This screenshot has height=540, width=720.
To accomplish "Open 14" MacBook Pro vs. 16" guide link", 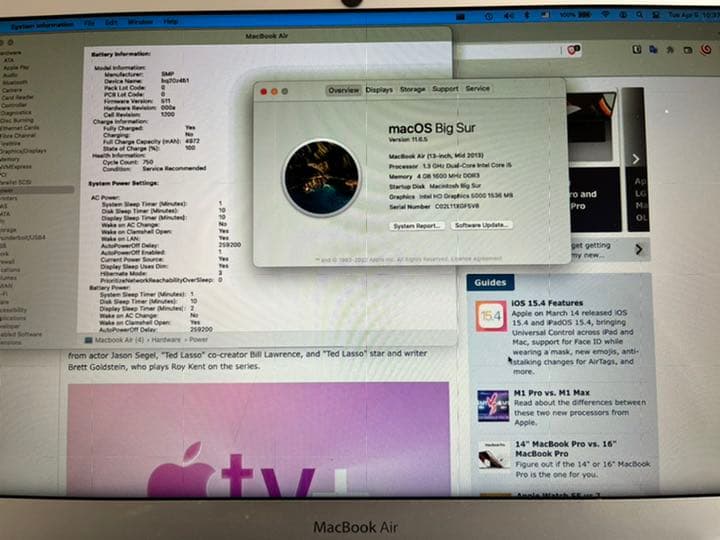I will pos(565,449).
